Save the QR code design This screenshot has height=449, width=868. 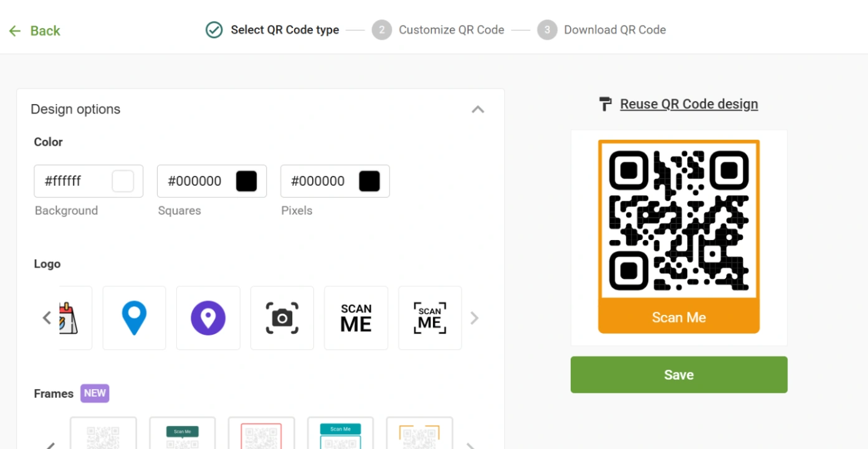[679, 374]
